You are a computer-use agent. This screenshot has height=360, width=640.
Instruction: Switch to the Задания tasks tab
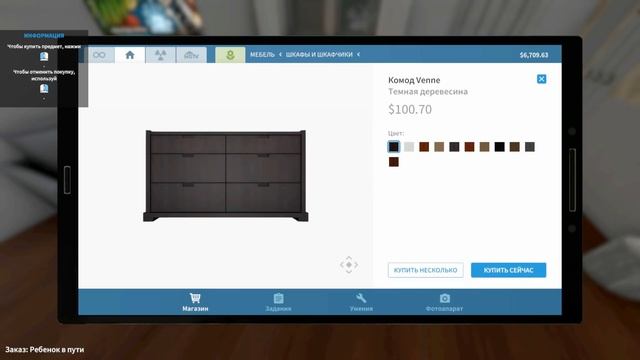pos(278,302)
